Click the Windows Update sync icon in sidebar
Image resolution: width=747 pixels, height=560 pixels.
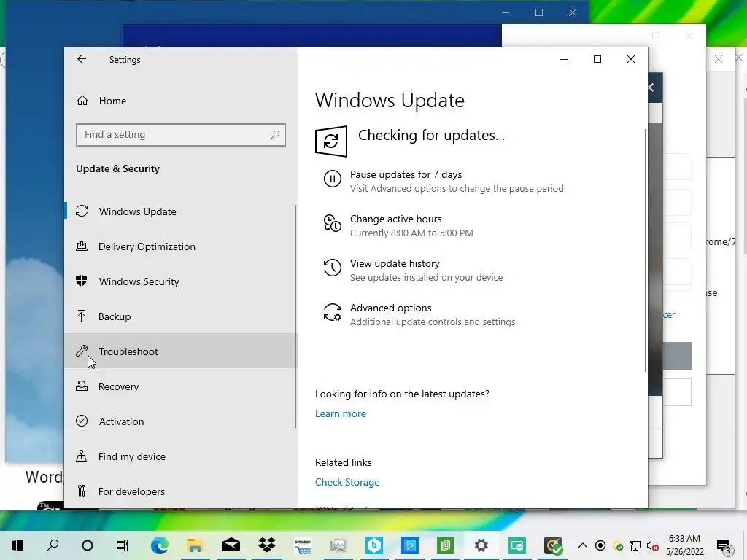pos(82,211)
